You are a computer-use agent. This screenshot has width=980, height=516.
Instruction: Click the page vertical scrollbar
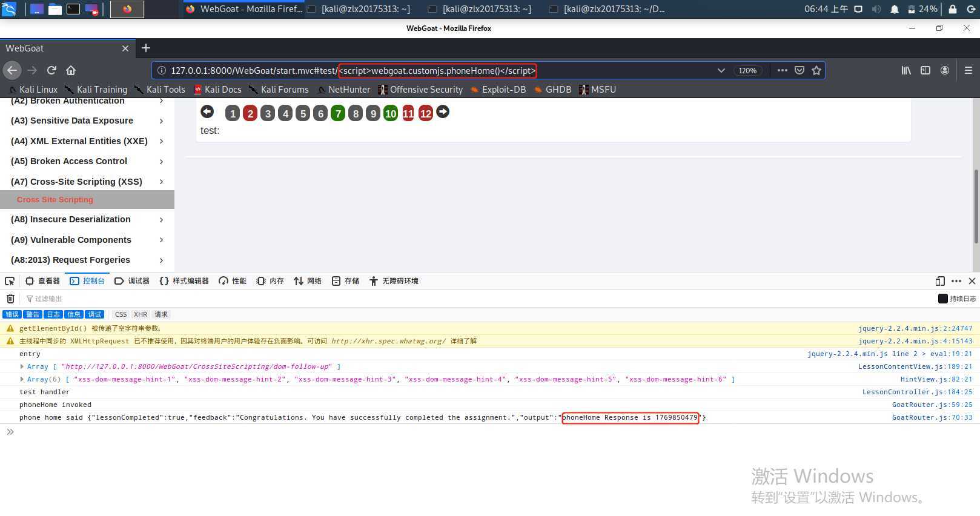click(976, 206)
